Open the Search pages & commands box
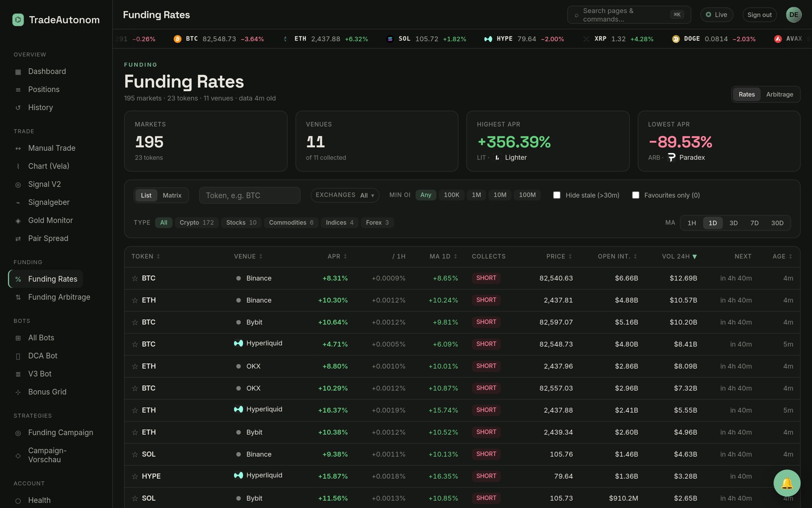Image resolution: width=812 pixels, height=508 pixels. pos(629,15)
